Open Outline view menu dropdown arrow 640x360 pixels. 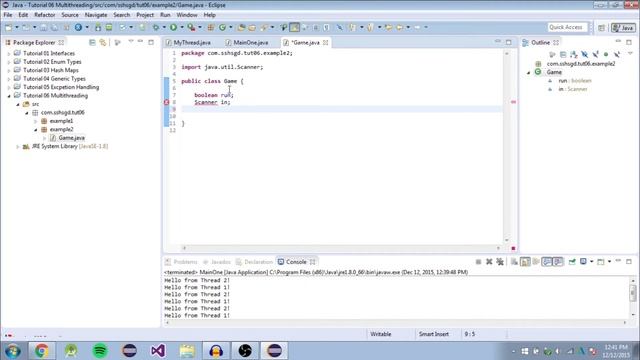pyautogui.click(x=630, y=53)
